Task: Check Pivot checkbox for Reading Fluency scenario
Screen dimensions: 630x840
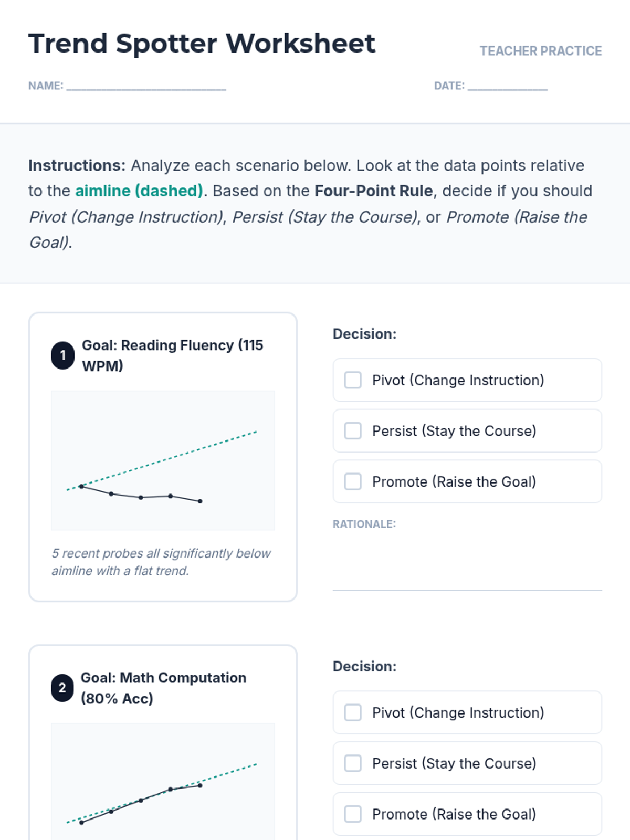Action: pos(353,380)
